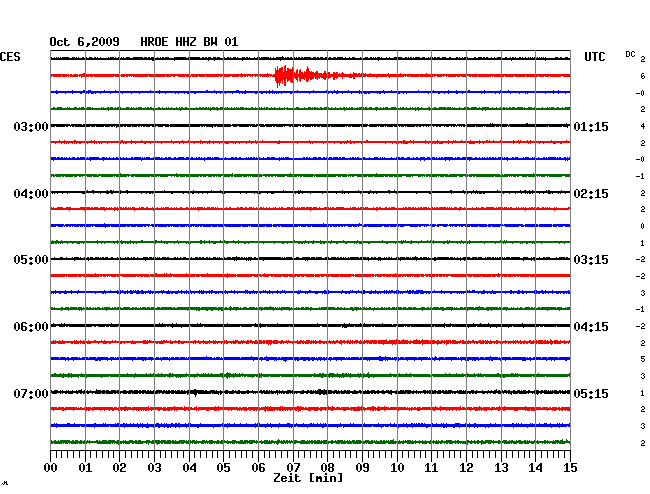Click the 'UTC' column header
Viewport: 650px width, 494px height.
tap(594, 57)
